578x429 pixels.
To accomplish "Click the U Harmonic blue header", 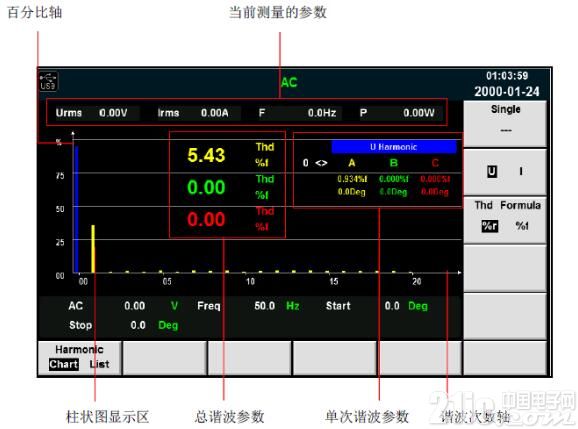I will tap(394, 147).
